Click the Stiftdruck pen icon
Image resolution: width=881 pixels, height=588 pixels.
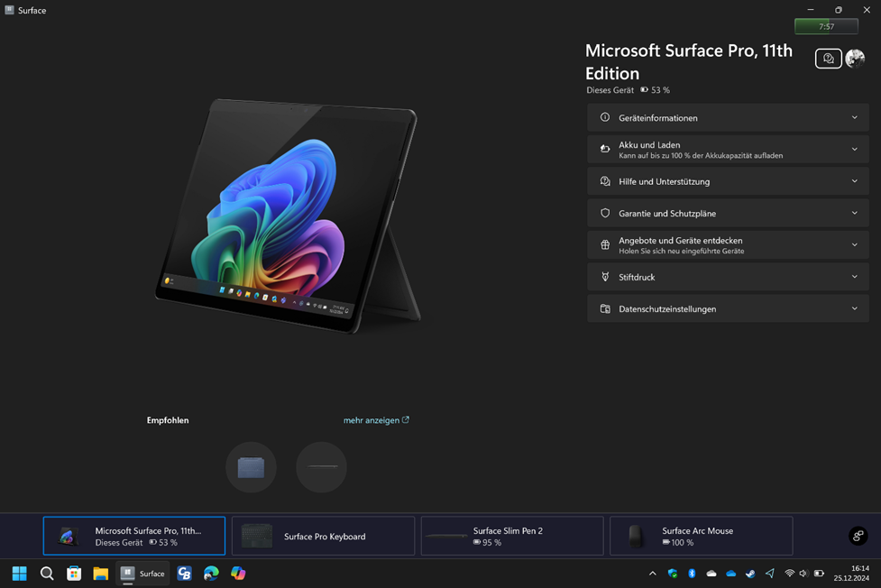(x=605, y=277)
